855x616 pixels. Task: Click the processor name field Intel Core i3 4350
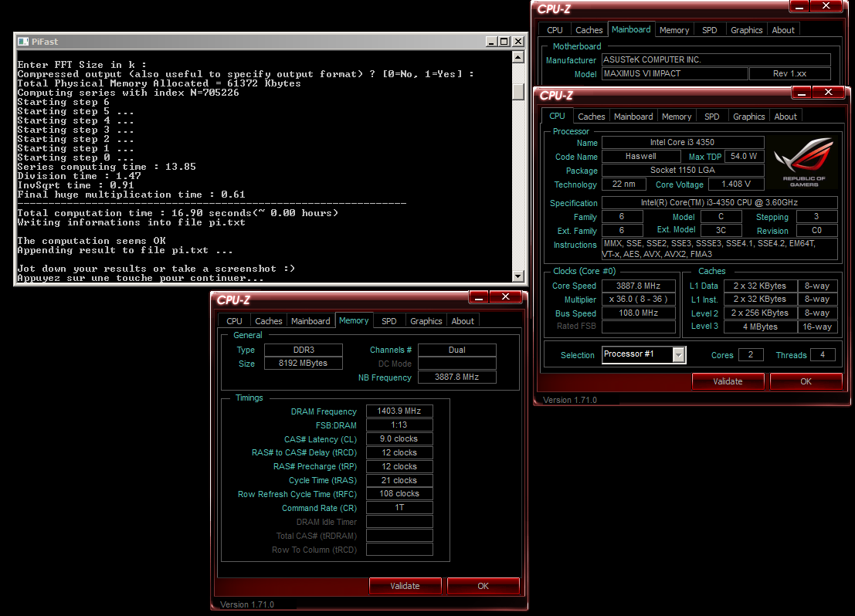click(683, 142)
